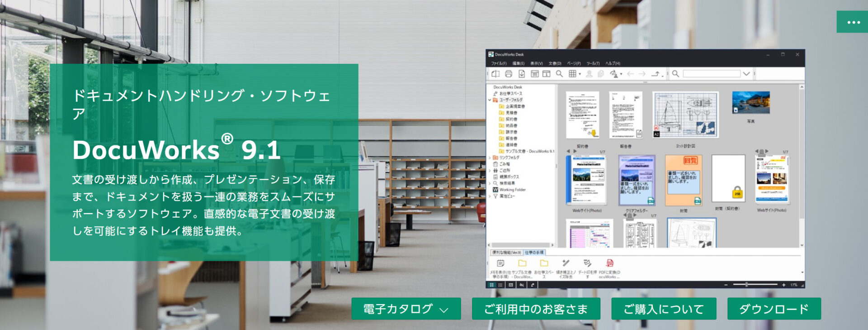Select the クリアフォルダー thumbnail

[637, 180]
